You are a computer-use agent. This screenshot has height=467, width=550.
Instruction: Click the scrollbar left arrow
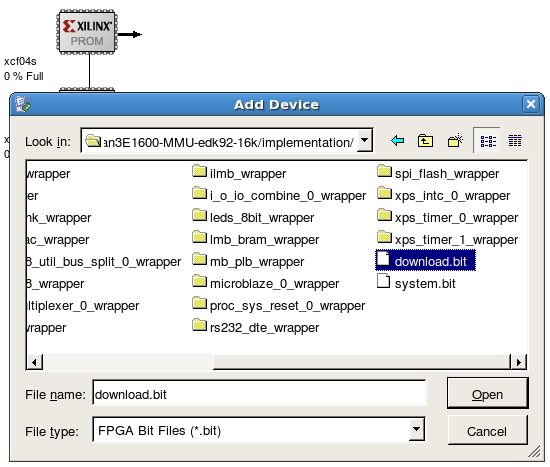pyautogui.click(x=34, y=362)
